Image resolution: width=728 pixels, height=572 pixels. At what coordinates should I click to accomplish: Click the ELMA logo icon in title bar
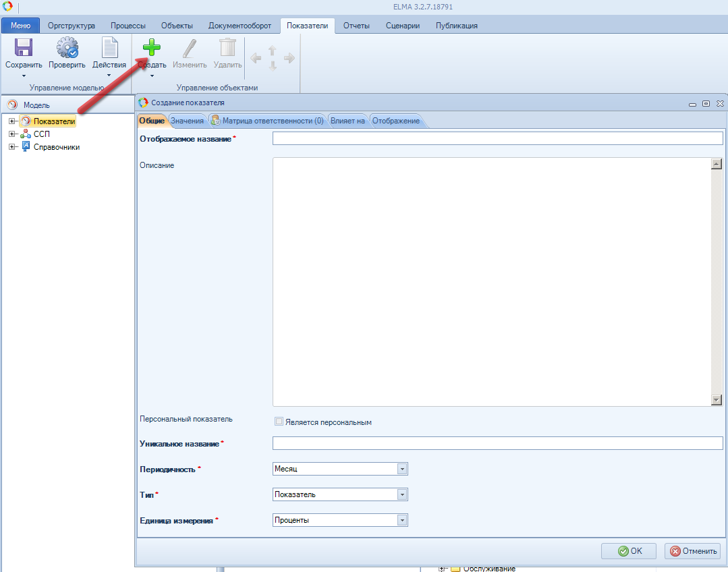click(x=8, y=7)
